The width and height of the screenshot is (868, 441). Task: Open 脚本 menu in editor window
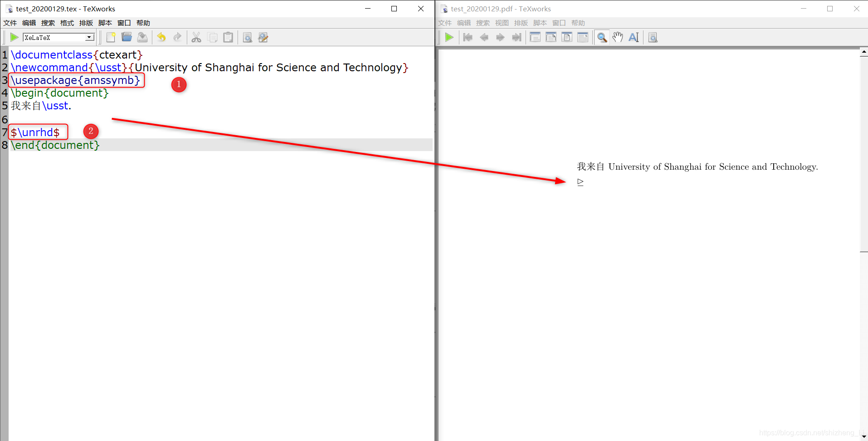105,23
